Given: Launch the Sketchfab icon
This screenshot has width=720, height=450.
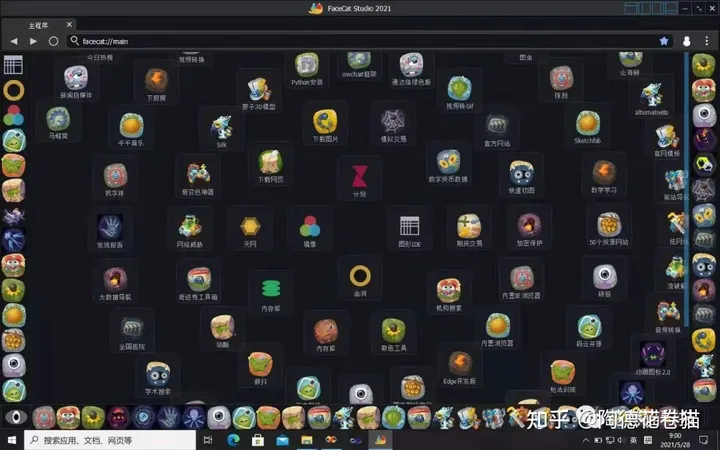Looking at the screenshot, I should pos(587,122).
